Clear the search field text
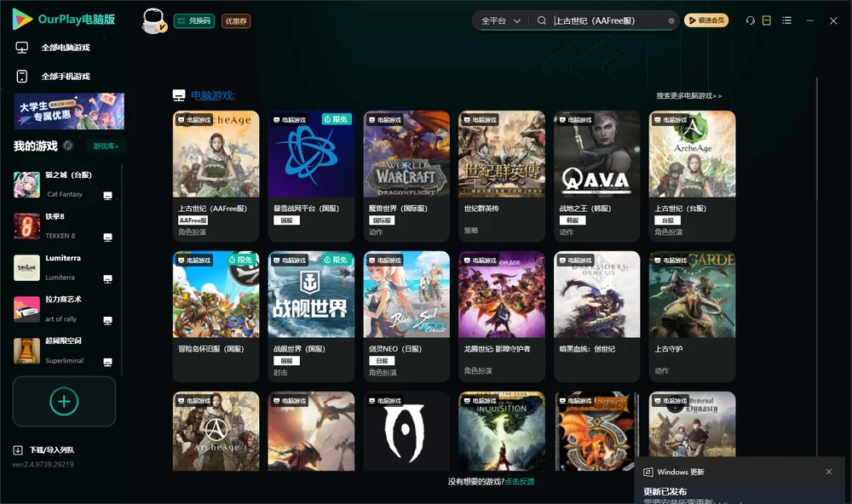This screenshot has width=852, height=504. tap(671, 20)
